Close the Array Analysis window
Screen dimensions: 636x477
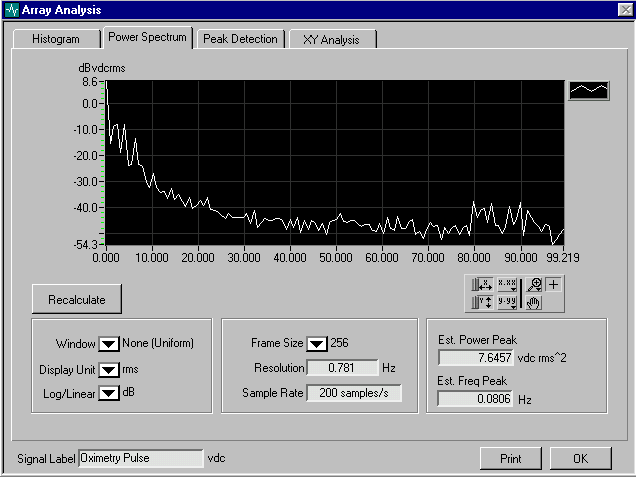tap(625, 10)
